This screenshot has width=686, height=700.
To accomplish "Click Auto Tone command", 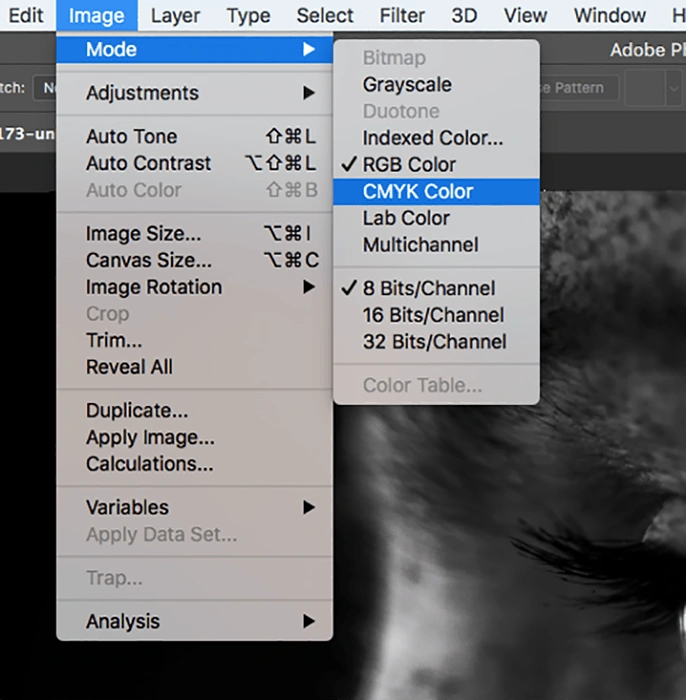I will [131, 137].
